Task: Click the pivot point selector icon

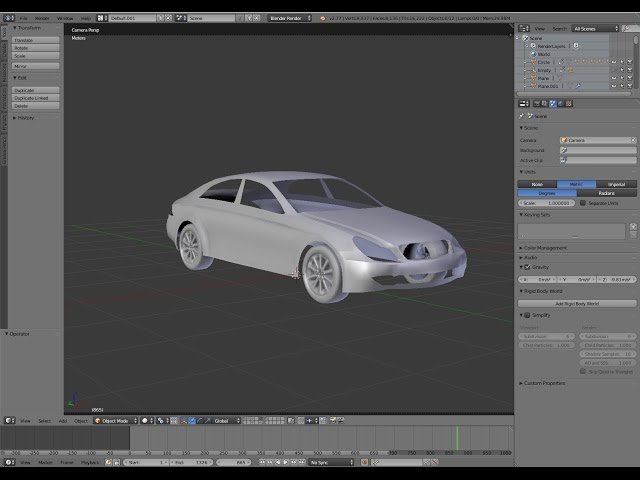Action: pyautogui.click(x=162, y=420)
